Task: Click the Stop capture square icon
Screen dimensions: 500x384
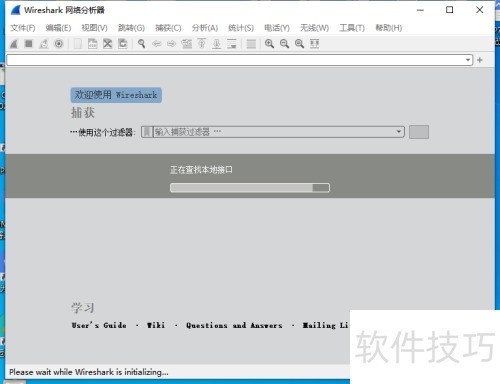Action: pos(29,44)
